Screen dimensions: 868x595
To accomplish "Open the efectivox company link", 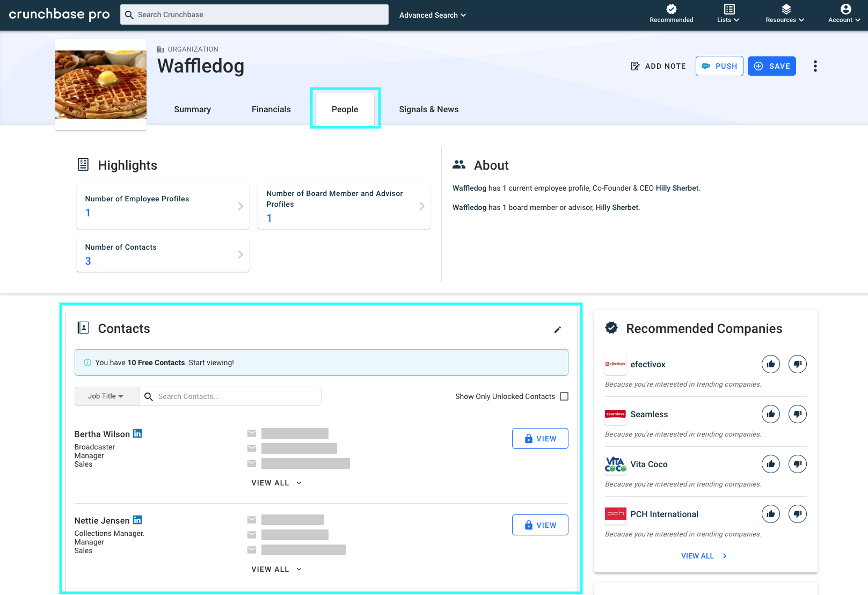I will [648, 364].
